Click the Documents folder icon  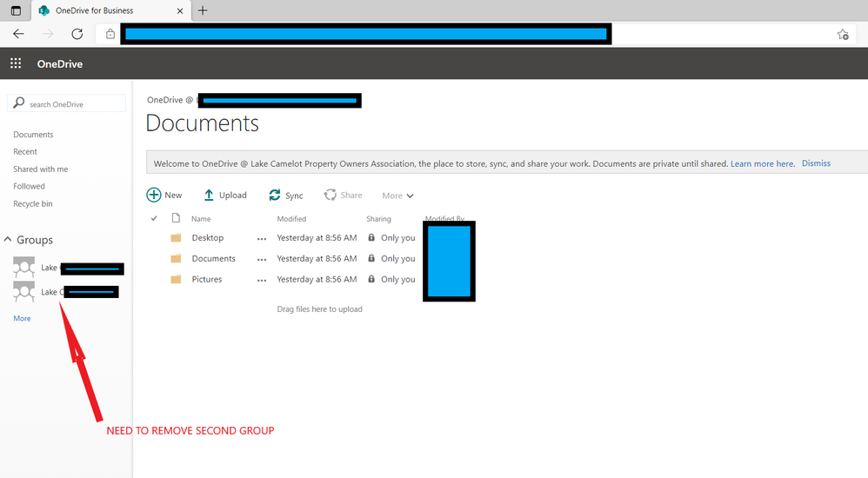176,258
